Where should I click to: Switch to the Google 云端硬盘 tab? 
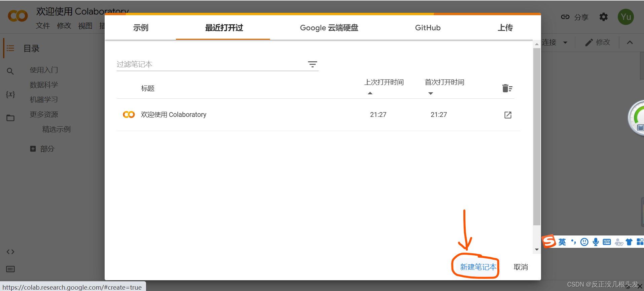pyautogui.click(x=329, y=28)
